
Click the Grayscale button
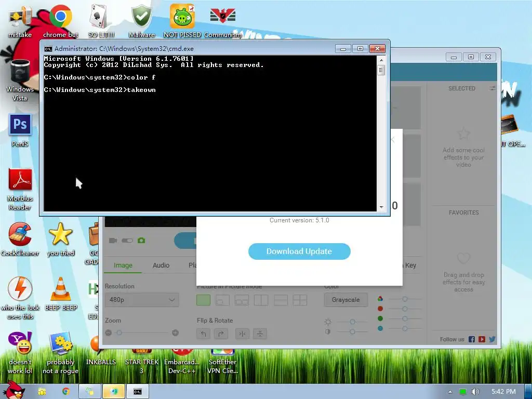coord(345,300)
